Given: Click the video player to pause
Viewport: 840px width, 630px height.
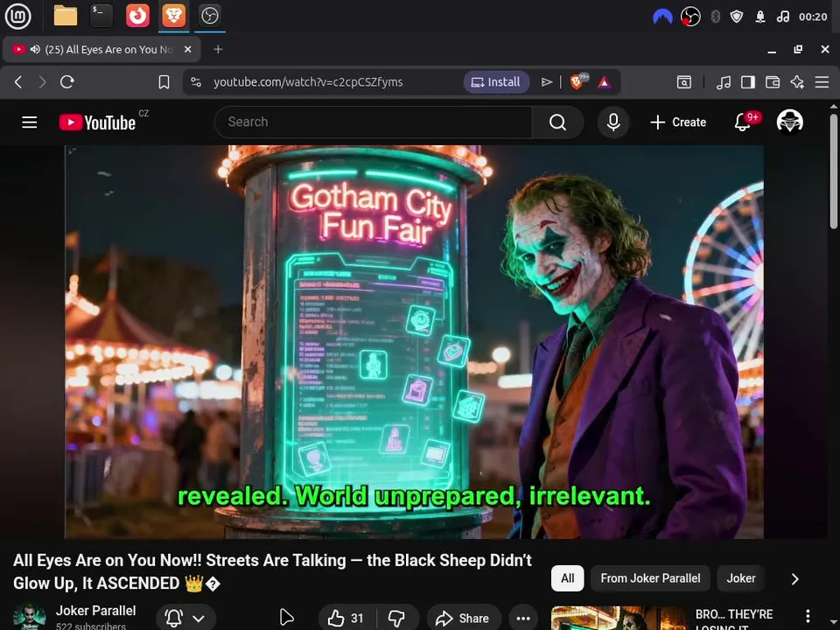Looking at the screenshot, I should 414,342.
